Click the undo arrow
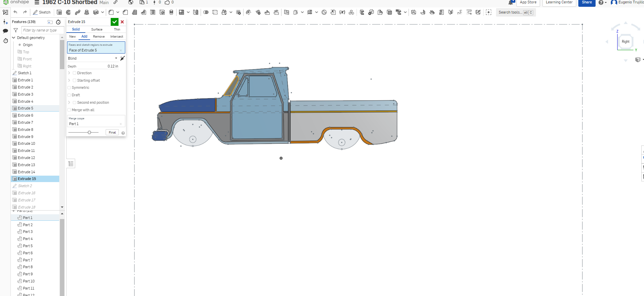This screenshot has width=644, height=296. point(16,12)
